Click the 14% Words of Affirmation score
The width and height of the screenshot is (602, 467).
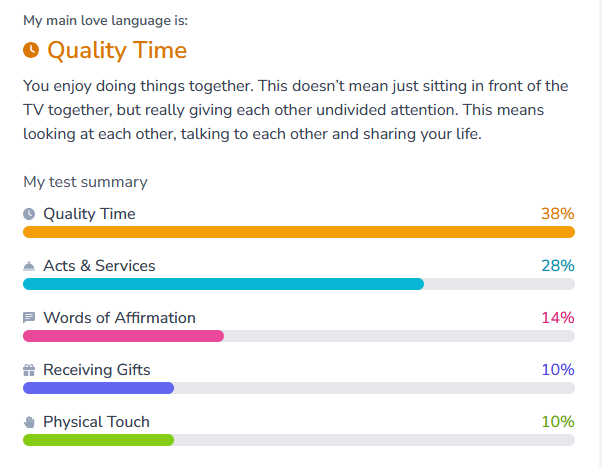(x=557, y=318)
